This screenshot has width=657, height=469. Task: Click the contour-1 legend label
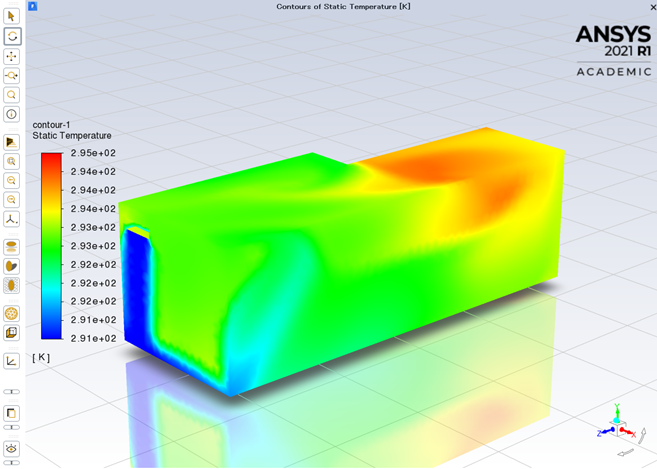(51, 125)
